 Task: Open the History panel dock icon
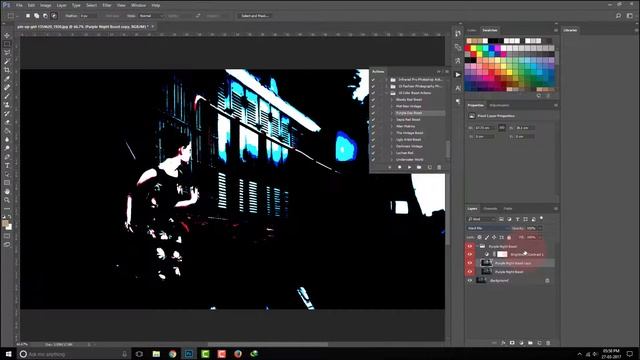458,33
